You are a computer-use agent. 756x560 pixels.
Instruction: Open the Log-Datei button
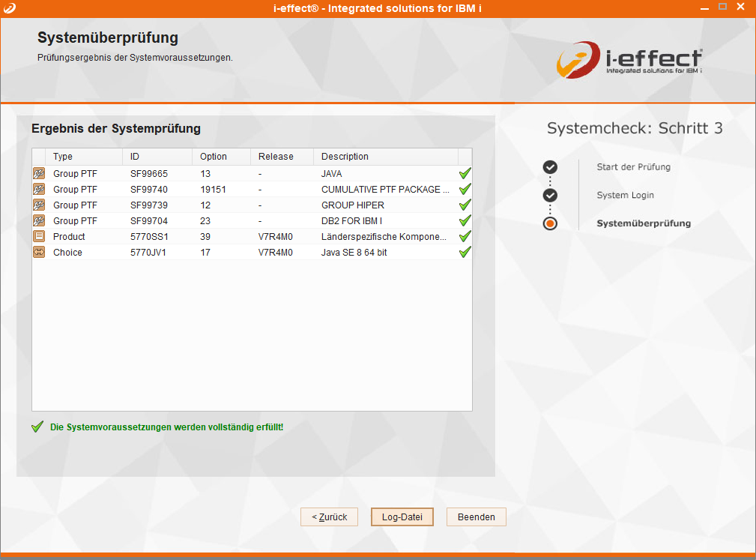(x=402, y=517)
